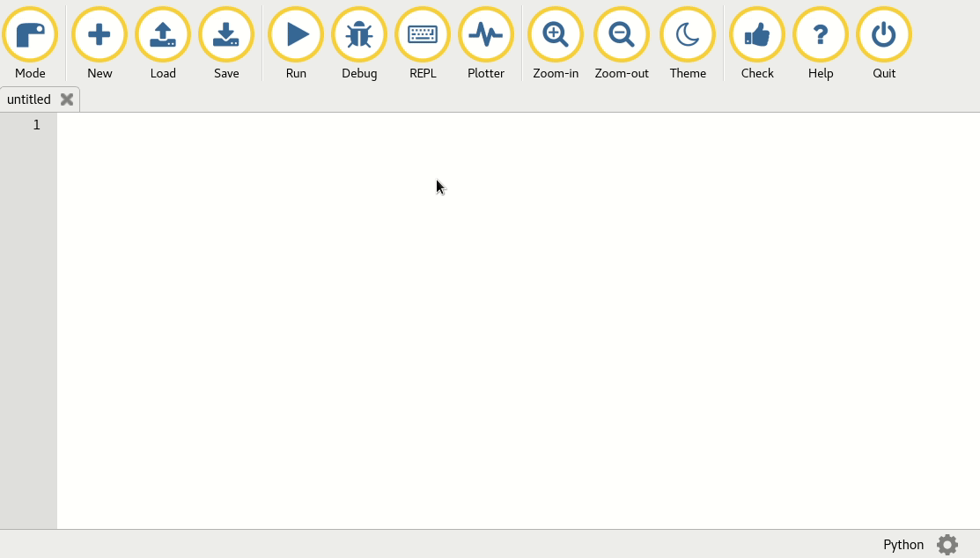Image resolution: width=980 pixels, height=558 pixels.
Task: Click line number 1 in the gutter
Action: tap(36, 125)
